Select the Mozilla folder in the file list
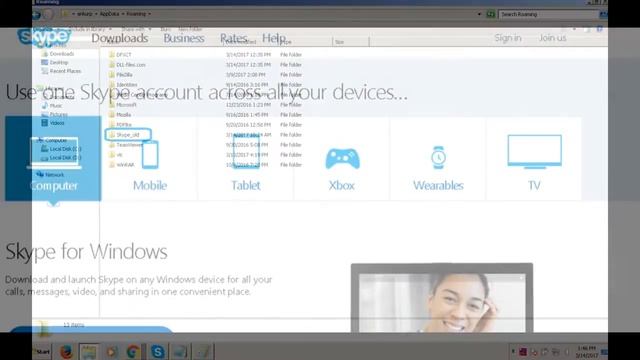 pyautogui.click(x=124, y=115)
